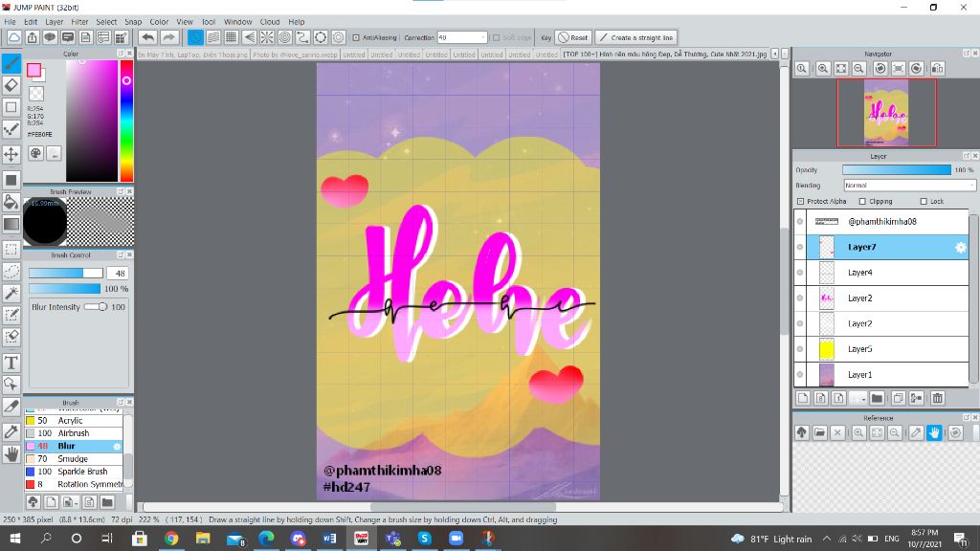Open the Correction value dropdown
This screenshot has height=551, width=980.
point(462,37)
